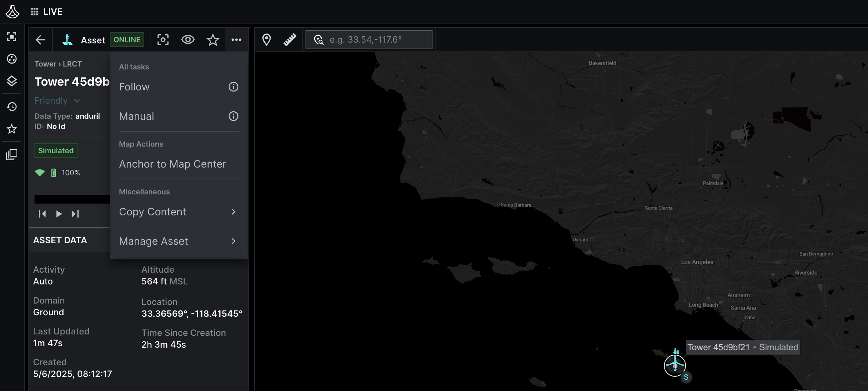This screenshot has width=868, height=391.
Task: Open the ellipsis overflow menu on Asset panel
Action: click(x=236, y=40)
